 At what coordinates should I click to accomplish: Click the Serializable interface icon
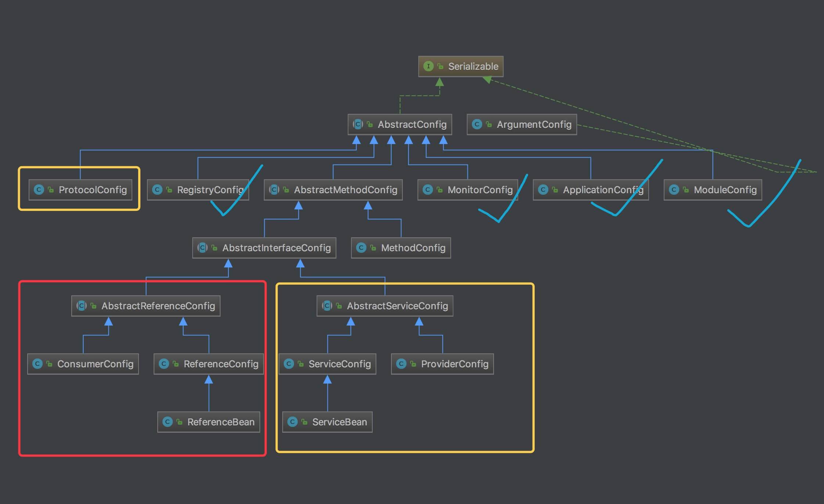428,66
